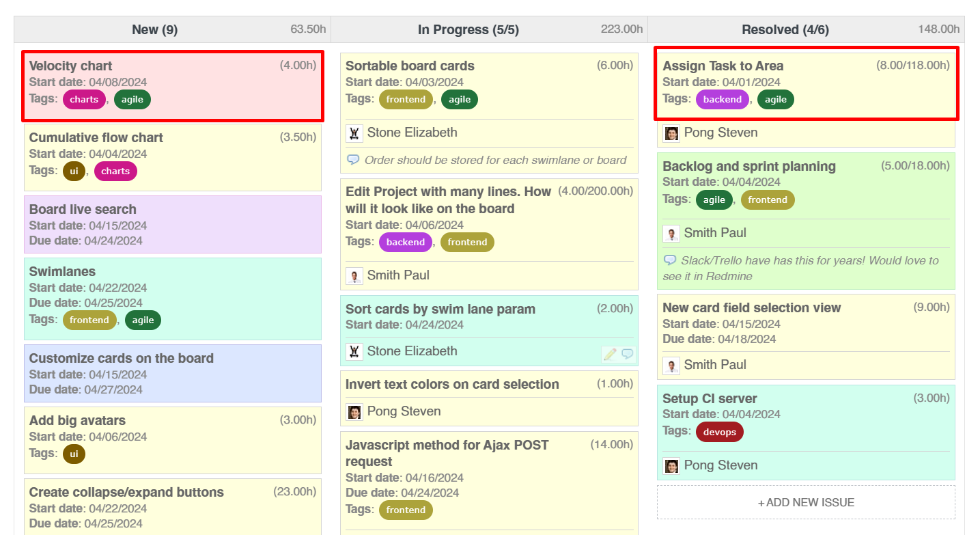Select the backend tag on Edit Project card
This screenshot has width=980, height=535.
tap(405, 242)
